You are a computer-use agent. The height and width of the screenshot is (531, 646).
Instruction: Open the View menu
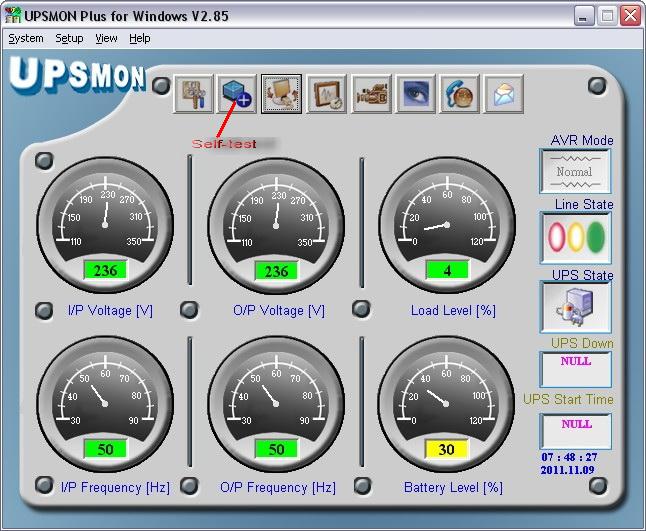coord(106,38)
